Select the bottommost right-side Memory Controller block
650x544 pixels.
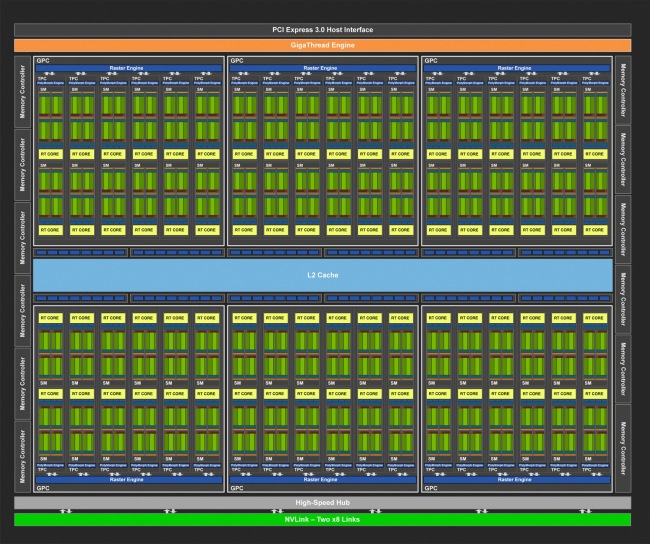623,449
